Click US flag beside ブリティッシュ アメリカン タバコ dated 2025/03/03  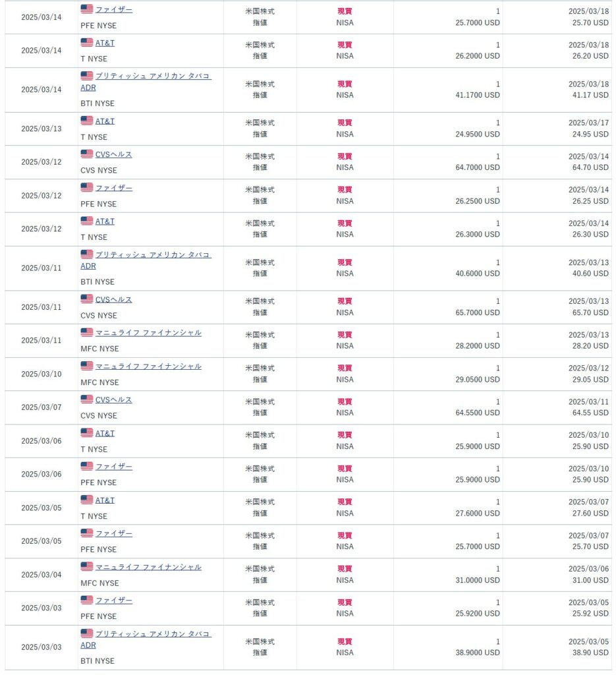(86, 633)
